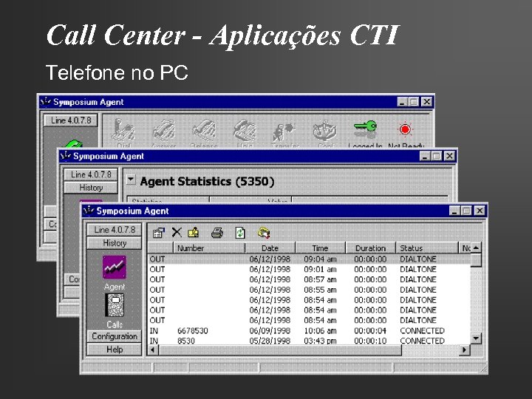Click DIALTONE status in the 09:01 am row

[x=418, y=270]
